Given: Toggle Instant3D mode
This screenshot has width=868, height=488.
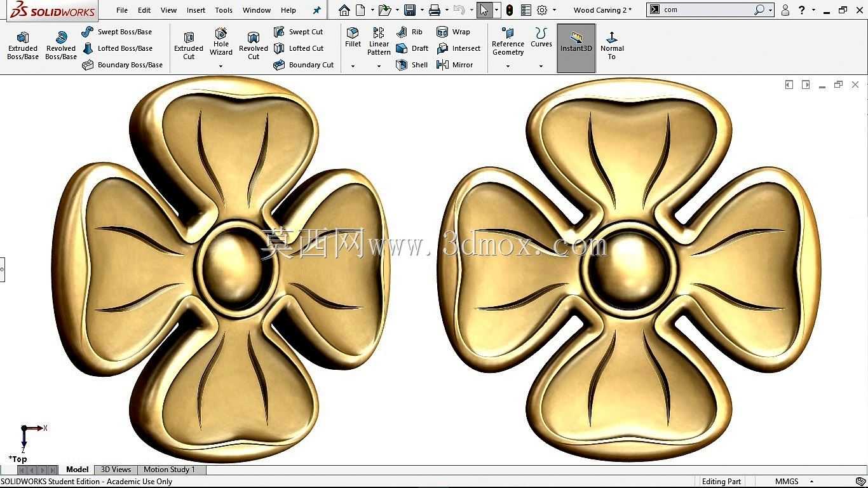Looking at the screenshot, I should [x=576, y=48].
